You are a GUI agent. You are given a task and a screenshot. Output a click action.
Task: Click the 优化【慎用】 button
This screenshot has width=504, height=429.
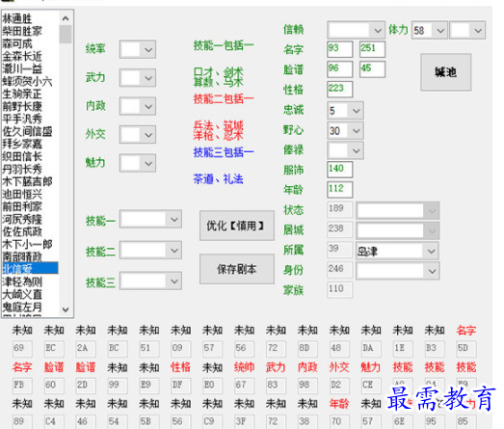pyautogui.click(x=237, y=226)
